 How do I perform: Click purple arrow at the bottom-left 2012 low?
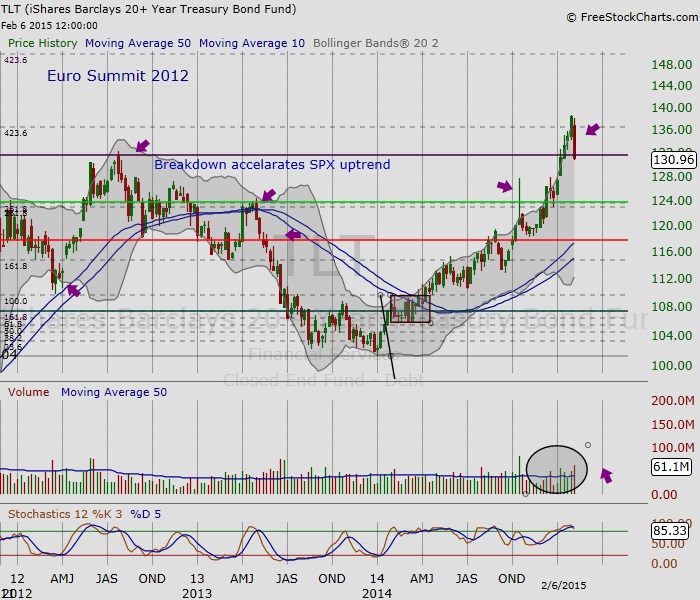(73, 290)
